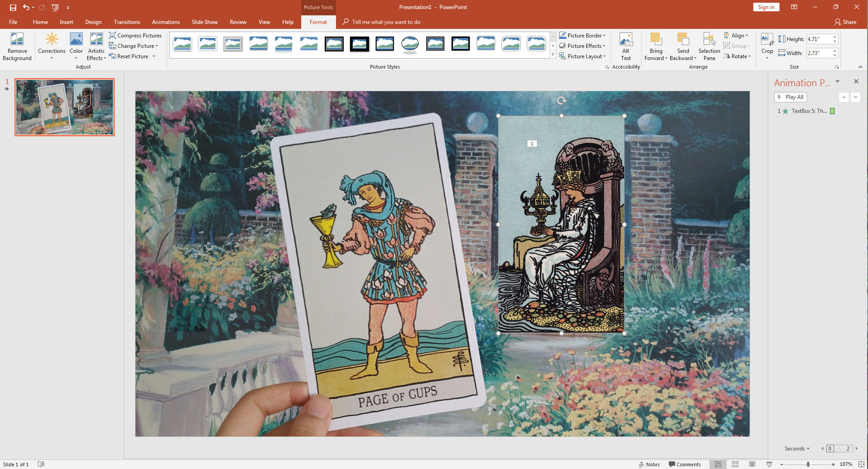Screen dimensions: 868x469
Task: Click the Sign in button
Action: (x=766, y=7)
